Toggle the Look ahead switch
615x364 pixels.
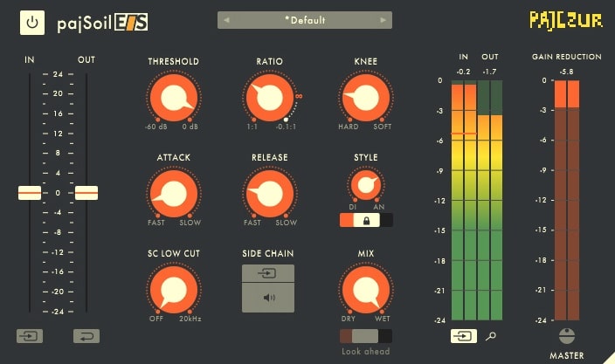point(366,336)
